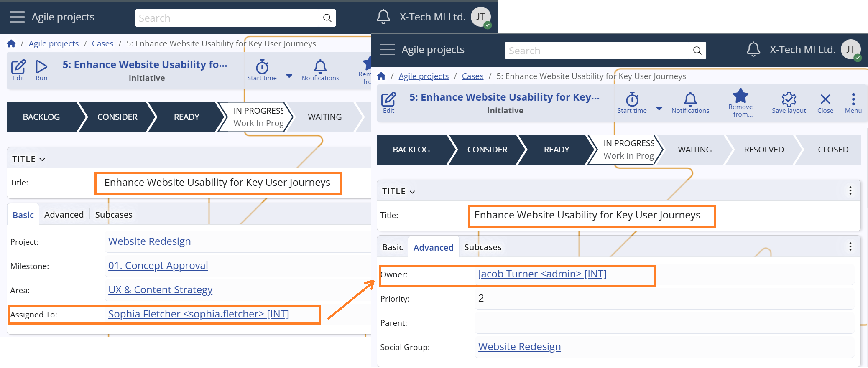This screenshot has width=868, height=368.
Task: Expand Start time dropdown arrow in right window
Action: [x=659, y=109]
